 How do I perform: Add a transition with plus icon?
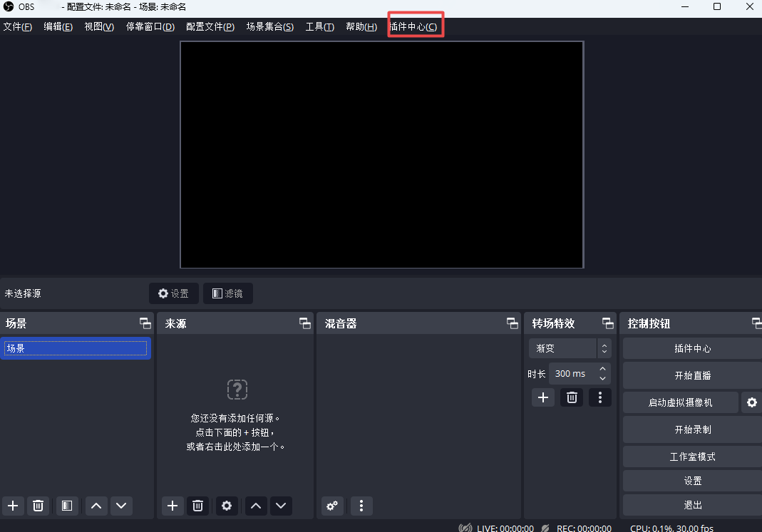click(x=543, y=397)
